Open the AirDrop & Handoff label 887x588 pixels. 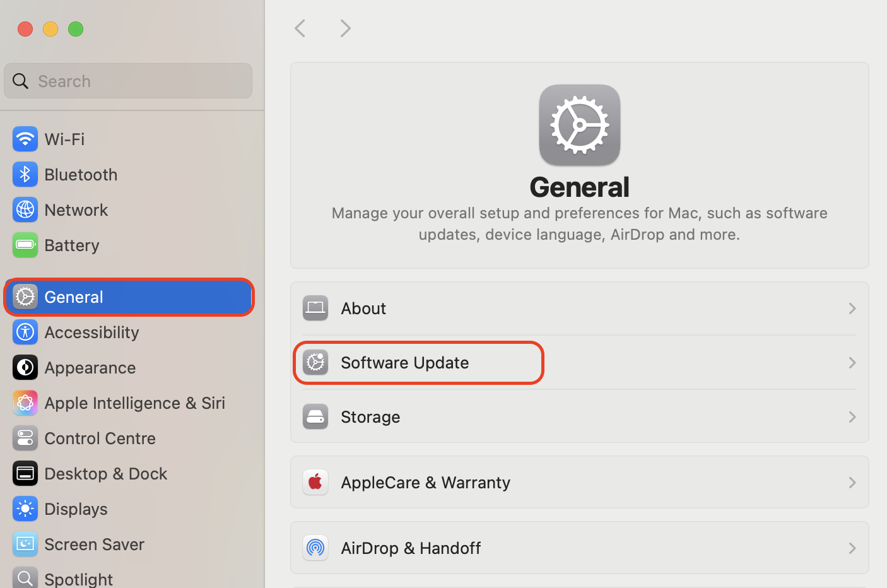click(411, 548)
